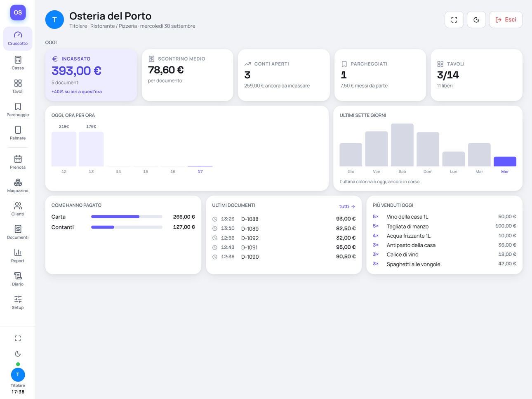Select Vino della casa 1L row
Image resolution: width=532 pixels, height=399 pixels.
coord(444,217)
